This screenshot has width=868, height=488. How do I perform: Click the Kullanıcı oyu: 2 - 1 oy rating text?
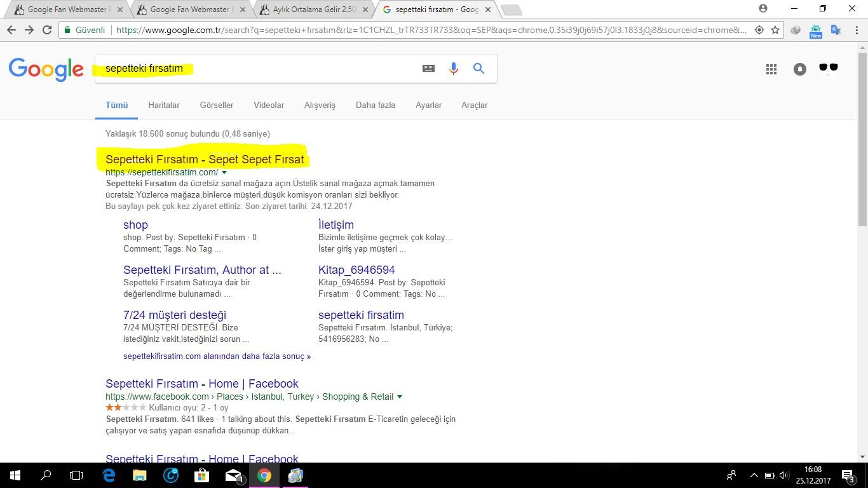[189, 408]
